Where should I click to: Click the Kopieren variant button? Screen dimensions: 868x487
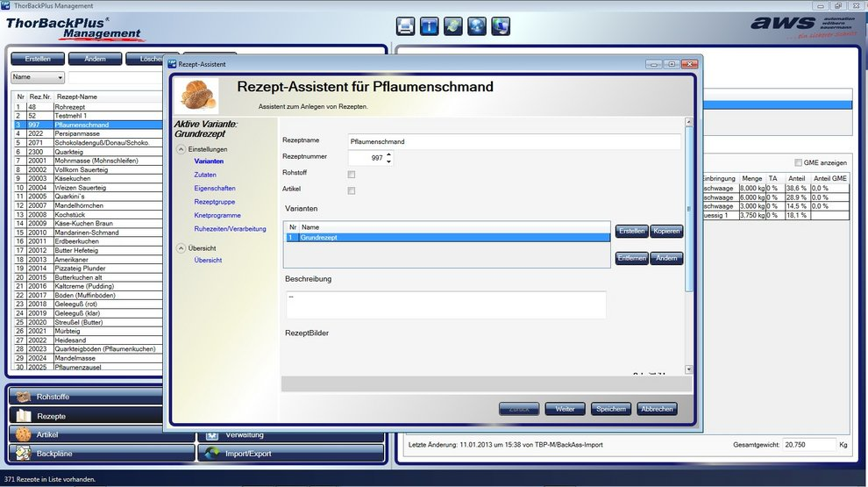tap(666, 231)
